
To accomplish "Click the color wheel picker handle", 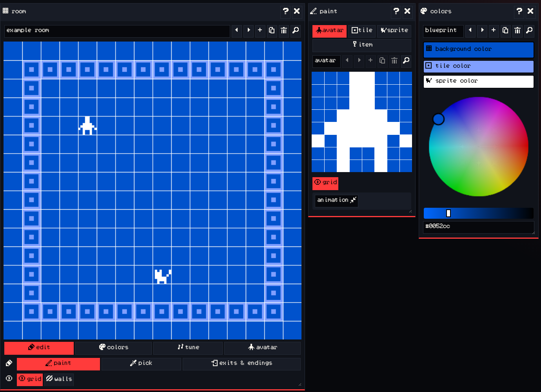I will pos(438,119).
